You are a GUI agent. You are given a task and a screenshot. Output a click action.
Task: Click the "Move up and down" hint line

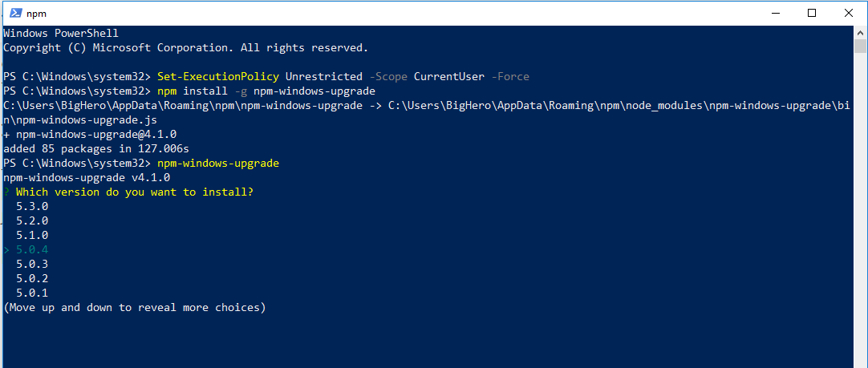tap(135, 307)
